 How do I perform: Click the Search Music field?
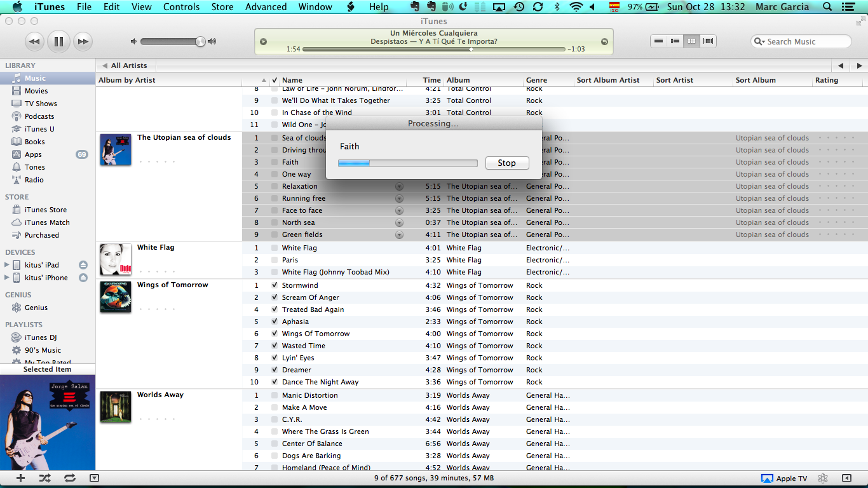pyautogui.click(x=801, y=41)
